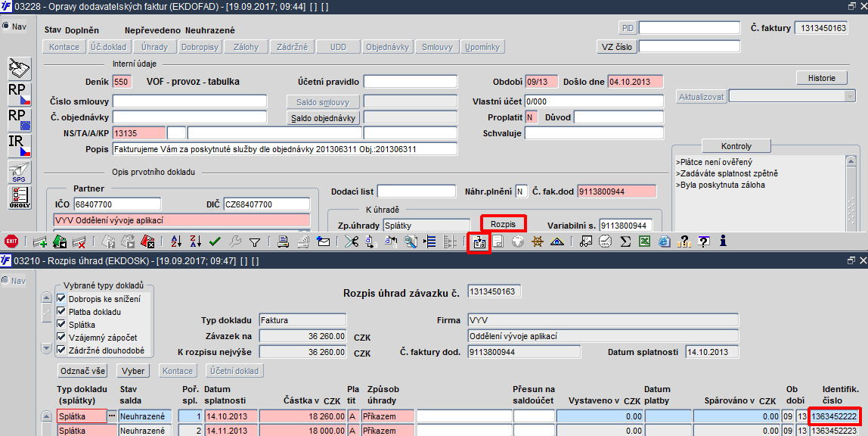Click the funnel filter toolbar icon
The height and width of the screenshot is (436, 868).
255,241
